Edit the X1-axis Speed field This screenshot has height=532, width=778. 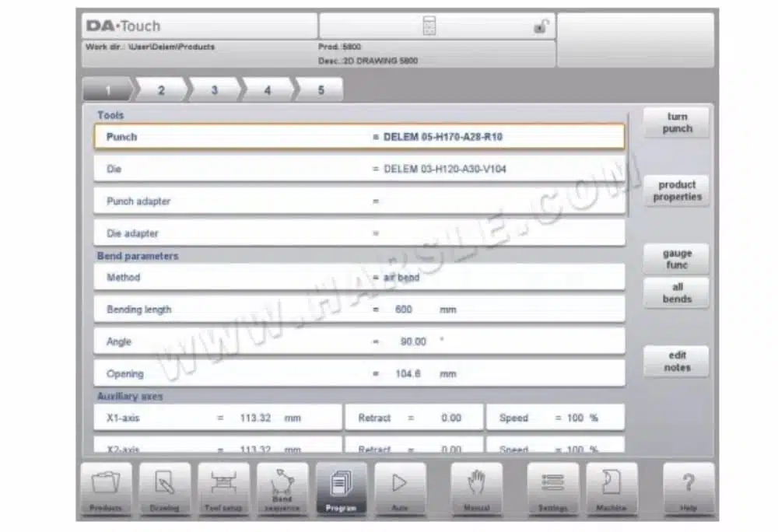tap(555, 418)
